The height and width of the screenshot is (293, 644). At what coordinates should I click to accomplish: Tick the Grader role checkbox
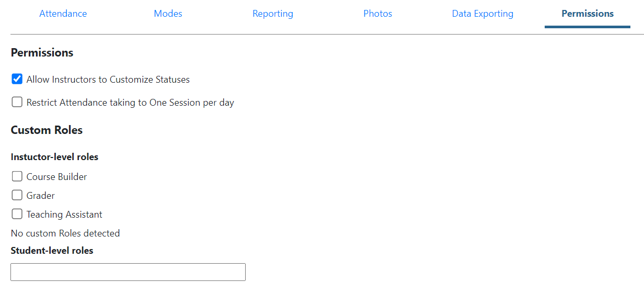(17, 196)
